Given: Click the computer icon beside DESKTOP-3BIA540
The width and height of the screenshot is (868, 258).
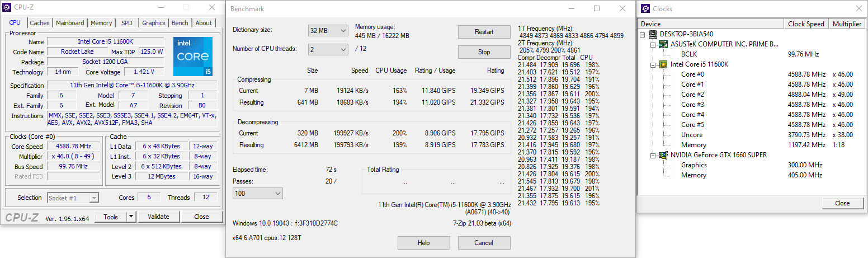Looking at the screenshot, I should (x=653, y=34).
